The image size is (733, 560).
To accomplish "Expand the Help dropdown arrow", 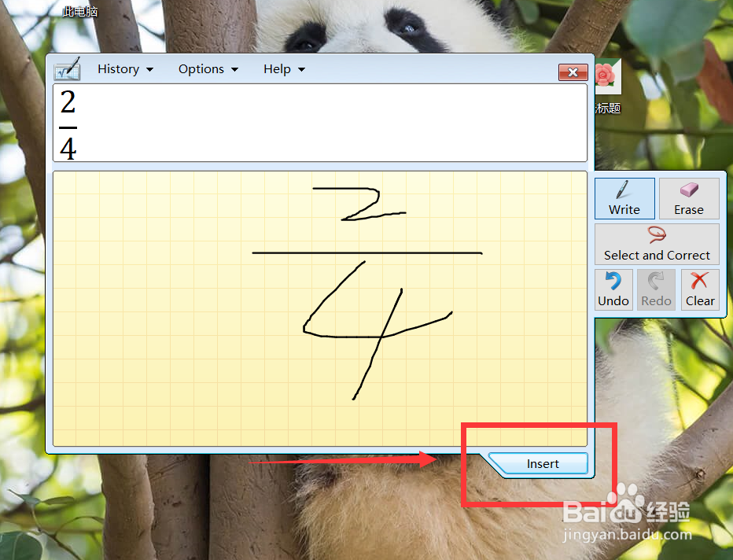I will [301, 70].
